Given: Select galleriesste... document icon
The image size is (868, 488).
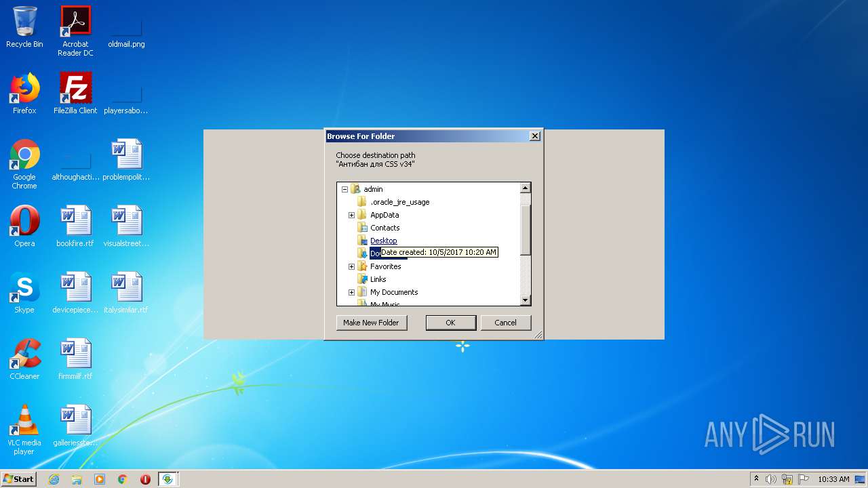Looking at the screenshot, I should (x=75, y=426).
